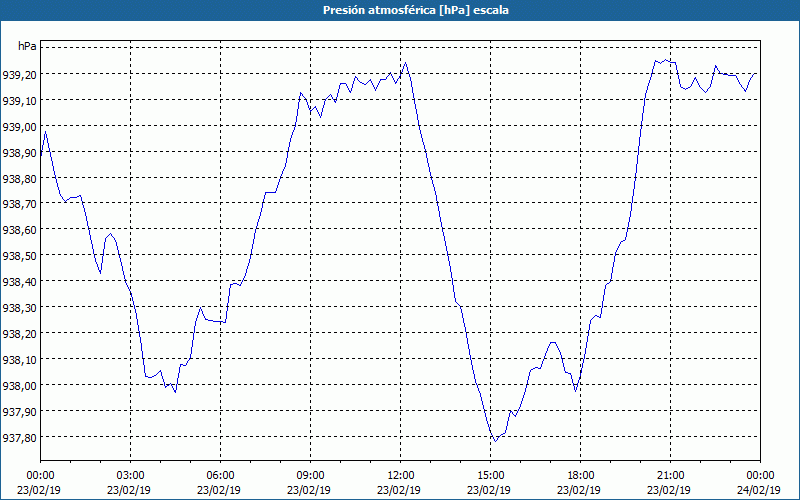This screenshot has height=500, width=800.
Task: Click the 09:00 time axis label
Action: (310, 476)
